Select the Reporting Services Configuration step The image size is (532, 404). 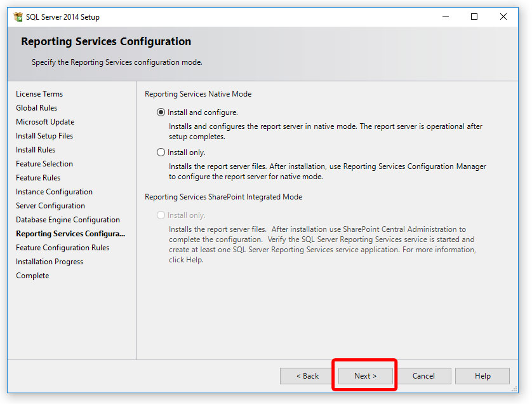(x=70, y=233)
